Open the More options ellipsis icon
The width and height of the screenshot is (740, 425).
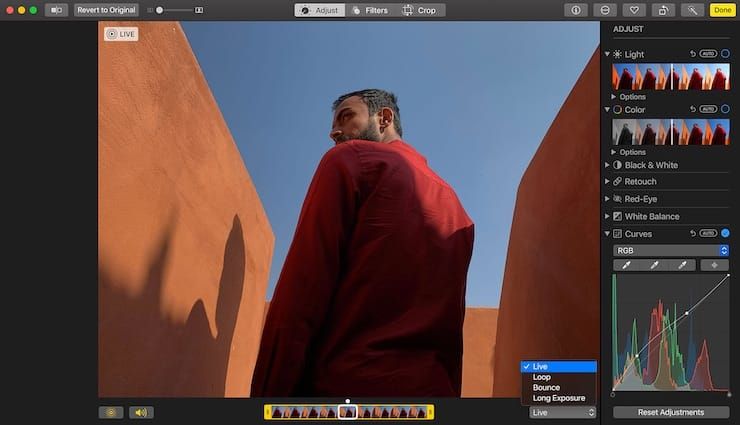pyautogui.click(x=605, y=10)
